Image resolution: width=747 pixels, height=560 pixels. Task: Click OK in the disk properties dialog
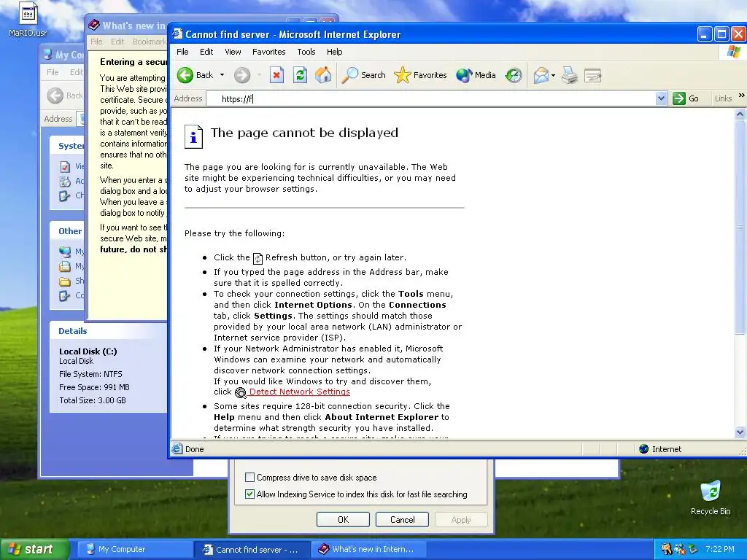click(343, 519)
